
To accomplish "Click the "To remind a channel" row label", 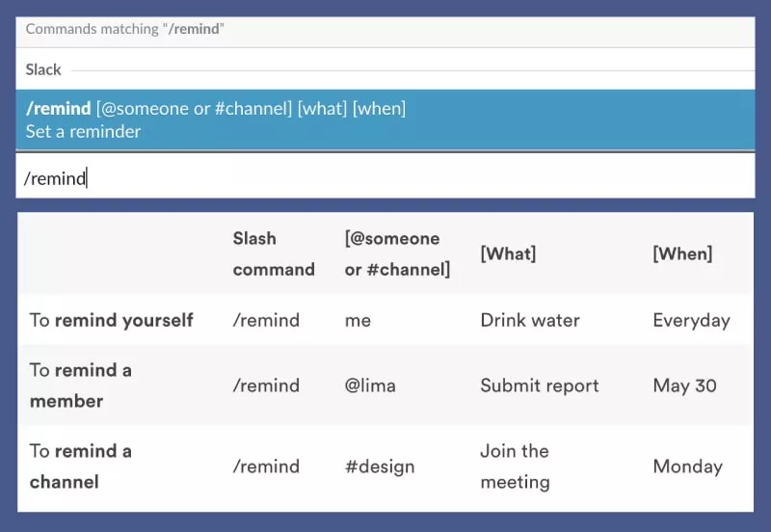I will [x=81, y=465].
